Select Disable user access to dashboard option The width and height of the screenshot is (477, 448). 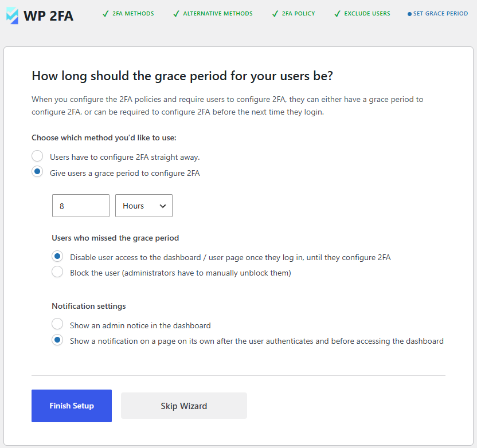point(57,256)
